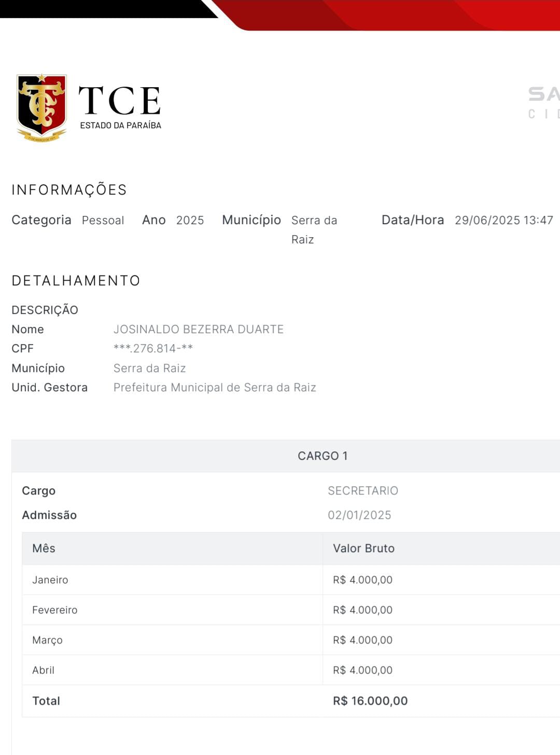560x755 pixels.
Task: Select the Categoria value Pessoal
Action: (x=103, y=221)
